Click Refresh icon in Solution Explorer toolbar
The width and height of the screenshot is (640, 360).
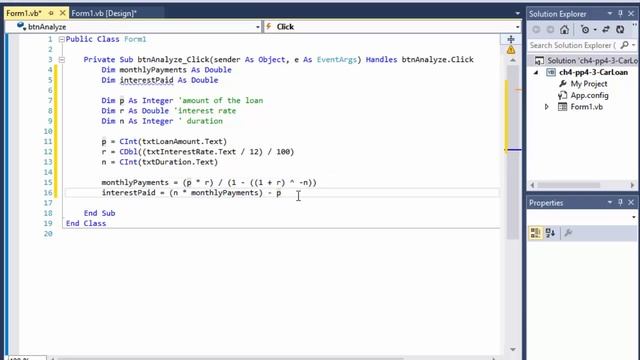[620, 29]
